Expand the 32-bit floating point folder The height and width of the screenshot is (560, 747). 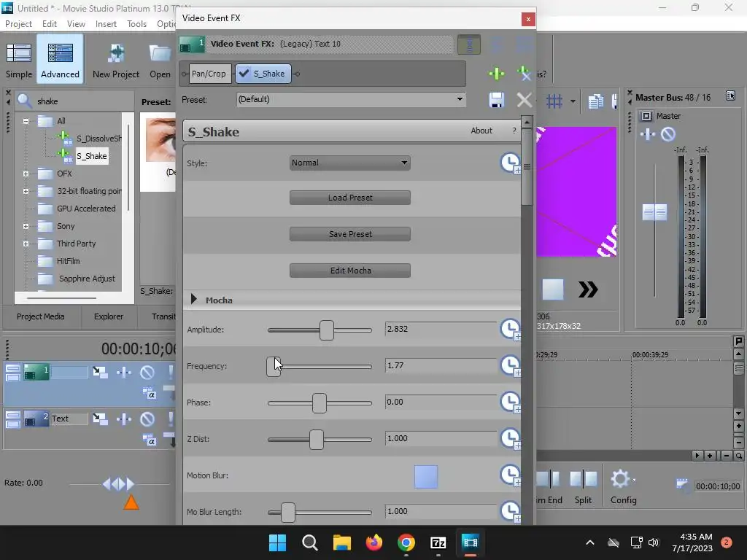click(x=26, y=192)
